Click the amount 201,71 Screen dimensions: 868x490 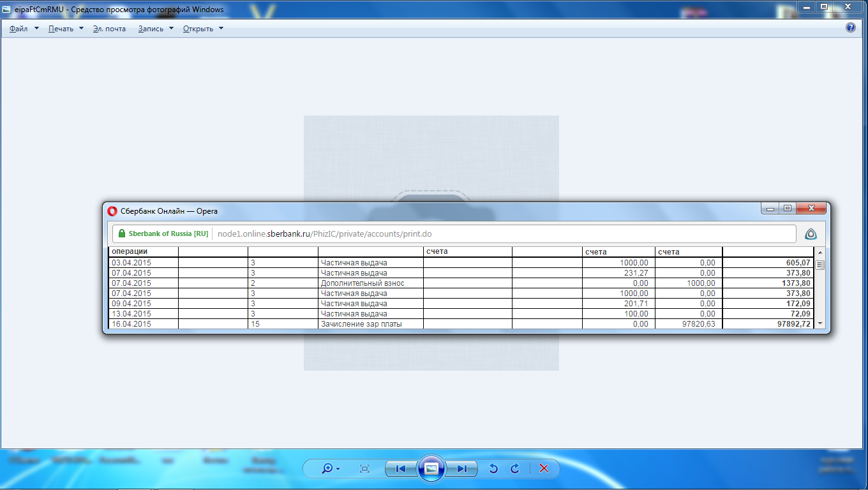tap(636, 304)
